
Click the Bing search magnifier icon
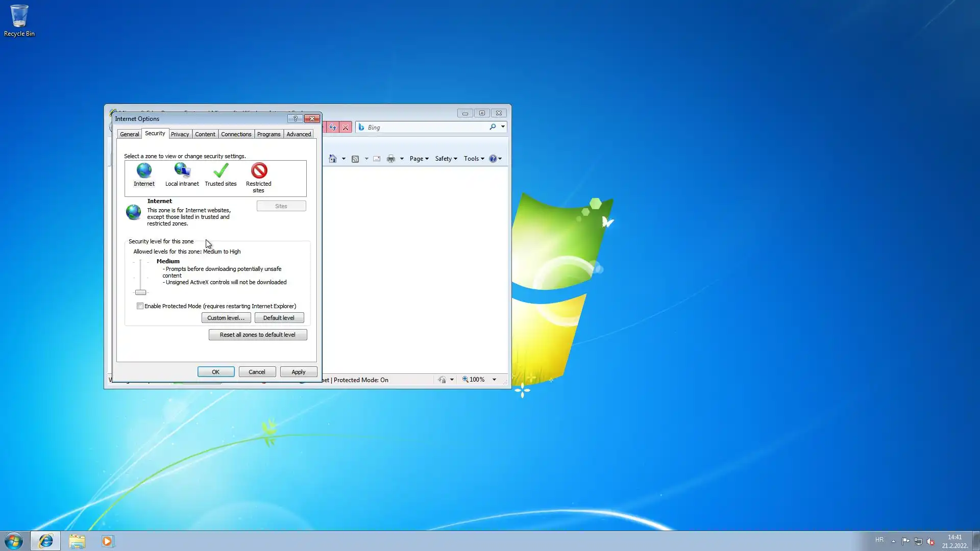point(493,127)
